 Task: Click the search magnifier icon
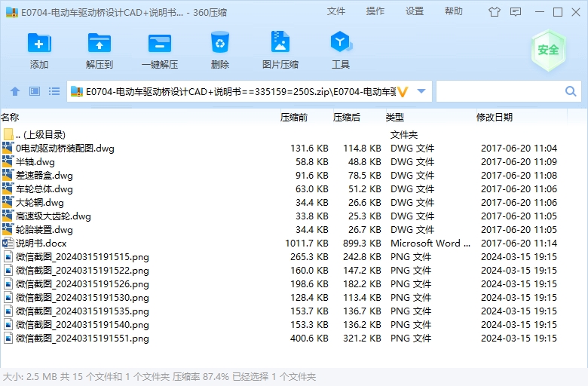coord(571,91)
